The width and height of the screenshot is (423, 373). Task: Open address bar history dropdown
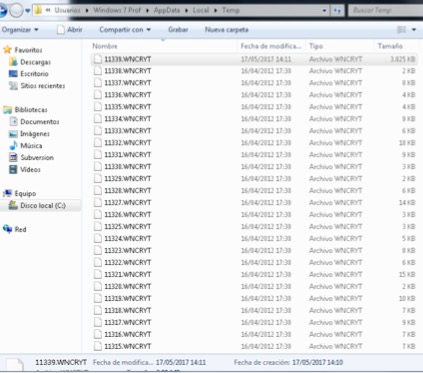click(x=324, y=11)
